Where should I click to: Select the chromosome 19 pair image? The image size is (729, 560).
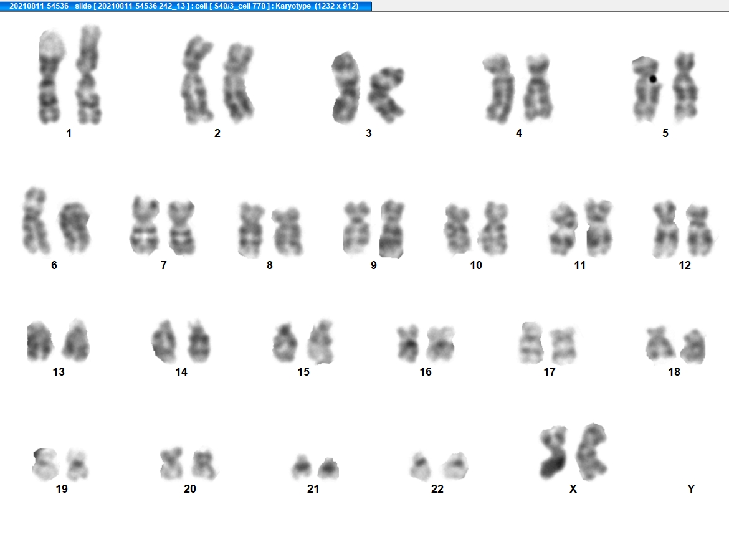click(60, 464)
